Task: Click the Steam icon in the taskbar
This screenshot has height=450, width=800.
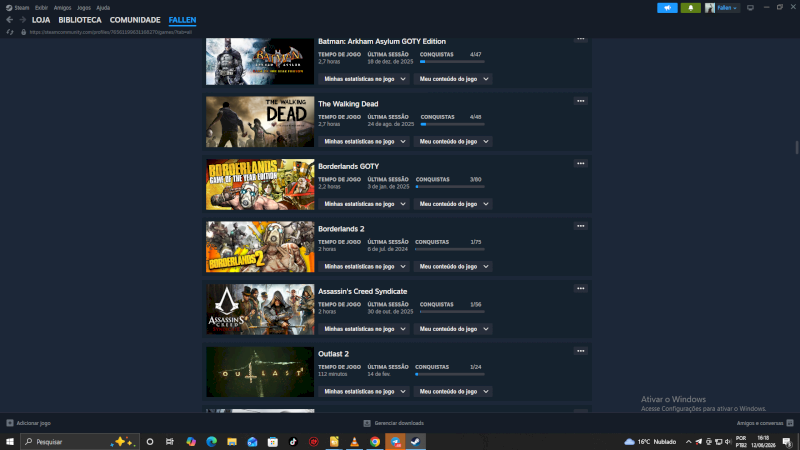Action: pos(415,442)
